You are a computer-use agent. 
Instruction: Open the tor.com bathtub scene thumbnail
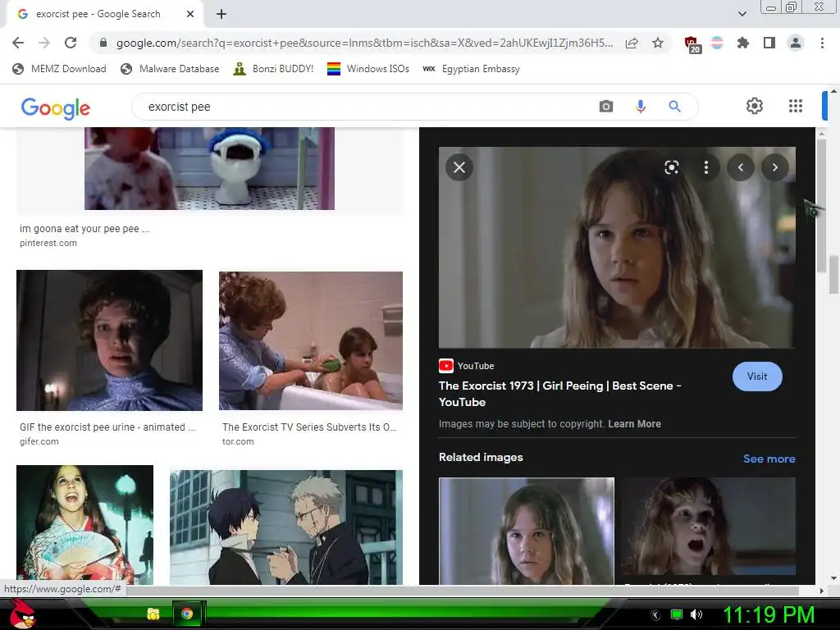[311, 340]
